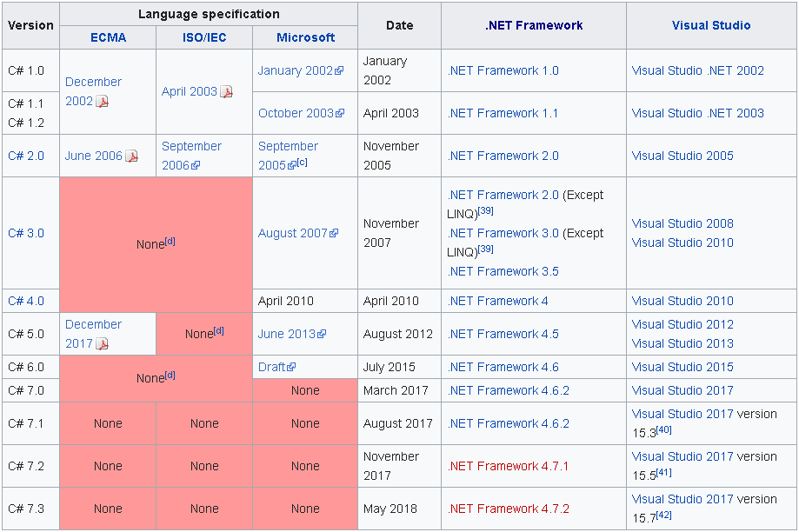Open the Visual Studio 2008 link

coord(682,223)
